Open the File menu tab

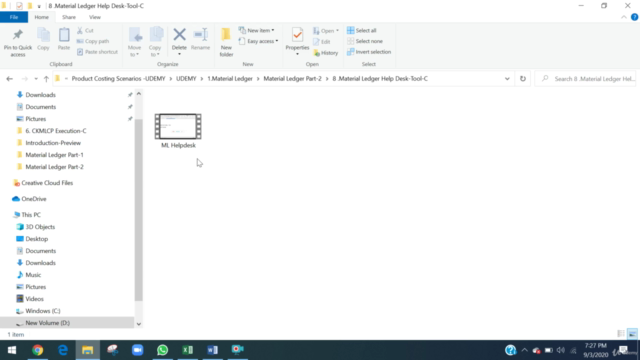[x=14, y=17]
